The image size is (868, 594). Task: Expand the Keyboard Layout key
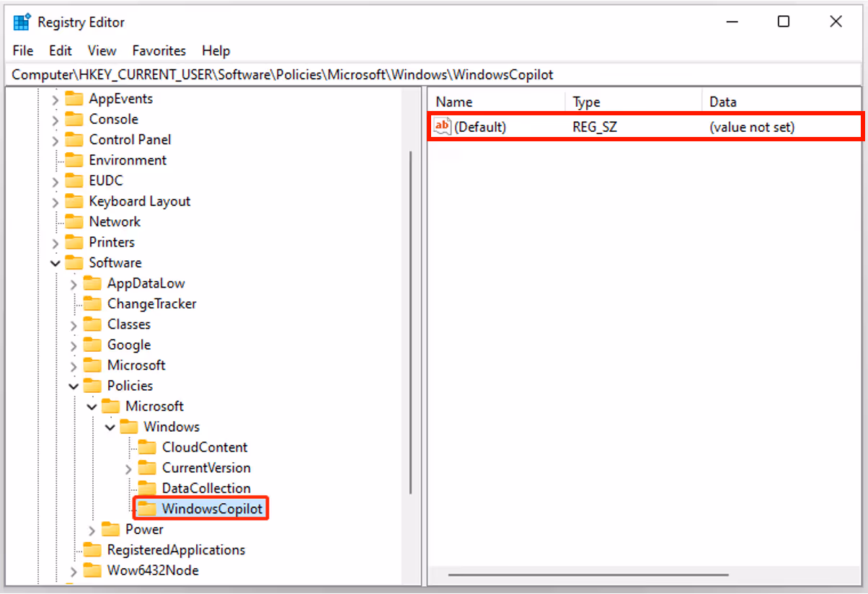pyautogui.click(x=56, y=202)
